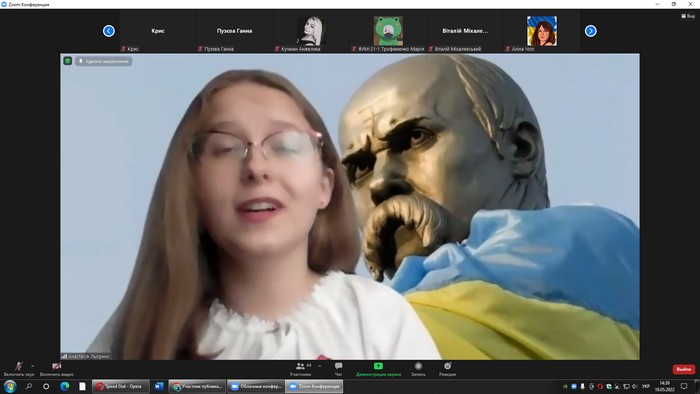Open the green encryption shield info
This screenshot has height=394, width=700.
68,61
